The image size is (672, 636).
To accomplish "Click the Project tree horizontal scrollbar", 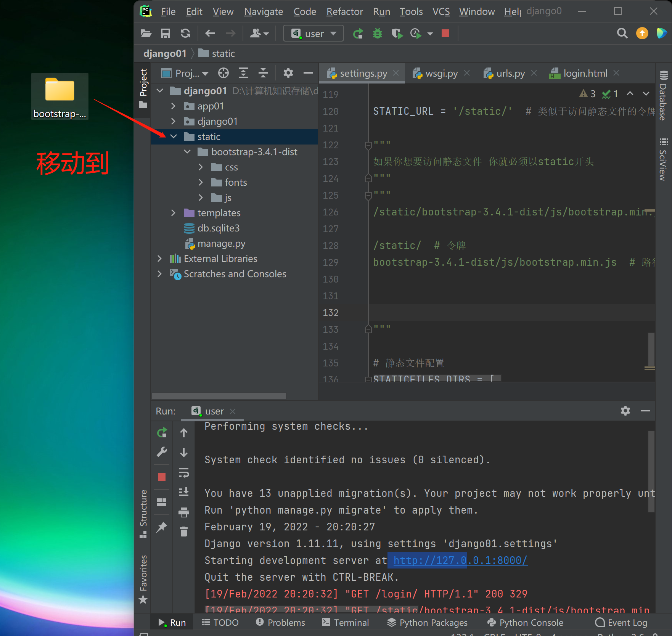I will 219,396.
